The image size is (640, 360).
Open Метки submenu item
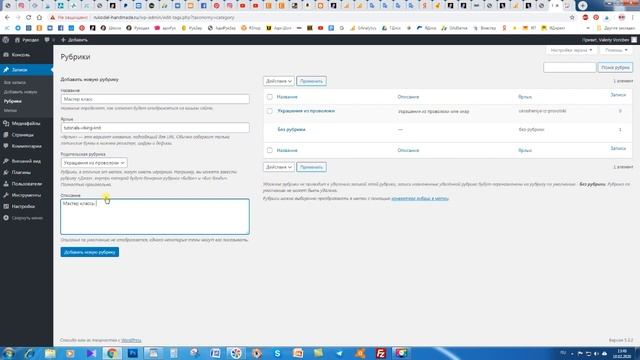point(10,111)
